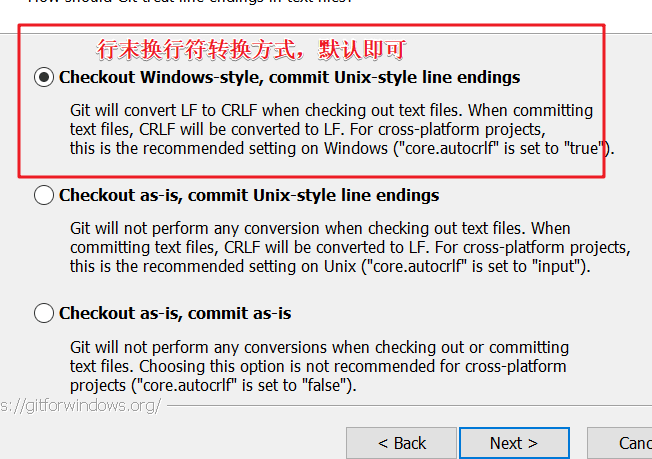Click the paragraph mentioning autocrlf set to "false"
This screenshot has height=459, width=652.
[319, 366]
